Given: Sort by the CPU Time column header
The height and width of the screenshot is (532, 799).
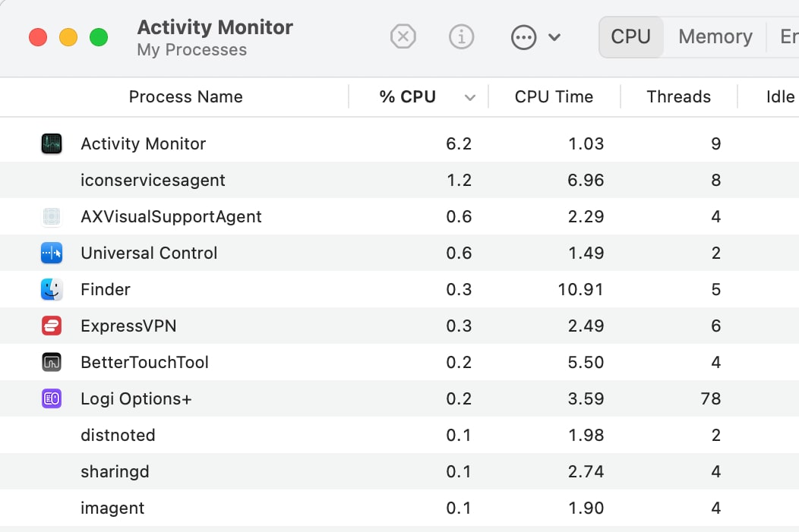Looking at the screenshot, I should tap(554, 96).
